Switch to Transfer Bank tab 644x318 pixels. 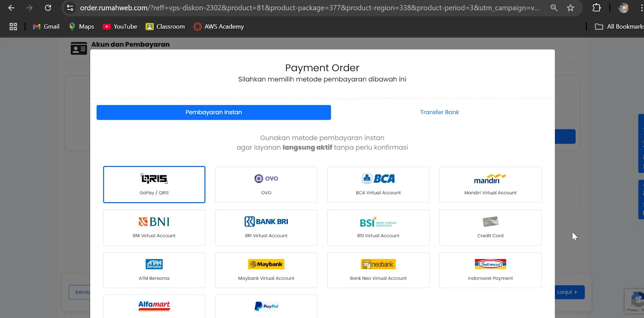[440, 112]
